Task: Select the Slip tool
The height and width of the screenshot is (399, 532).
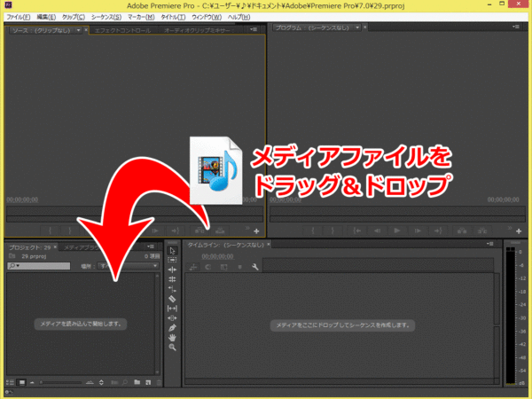Action: [172, 309]
